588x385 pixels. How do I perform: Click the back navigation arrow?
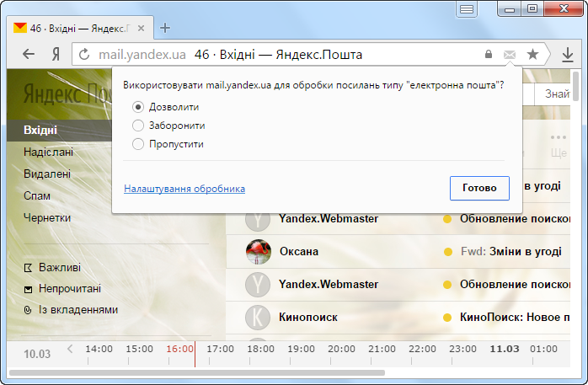[x=29, y=55]
